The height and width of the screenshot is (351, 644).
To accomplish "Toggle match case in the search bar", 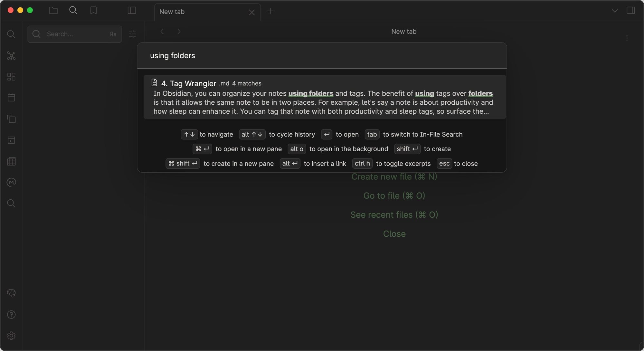I will pyautogui.click(x=113, y=34).
